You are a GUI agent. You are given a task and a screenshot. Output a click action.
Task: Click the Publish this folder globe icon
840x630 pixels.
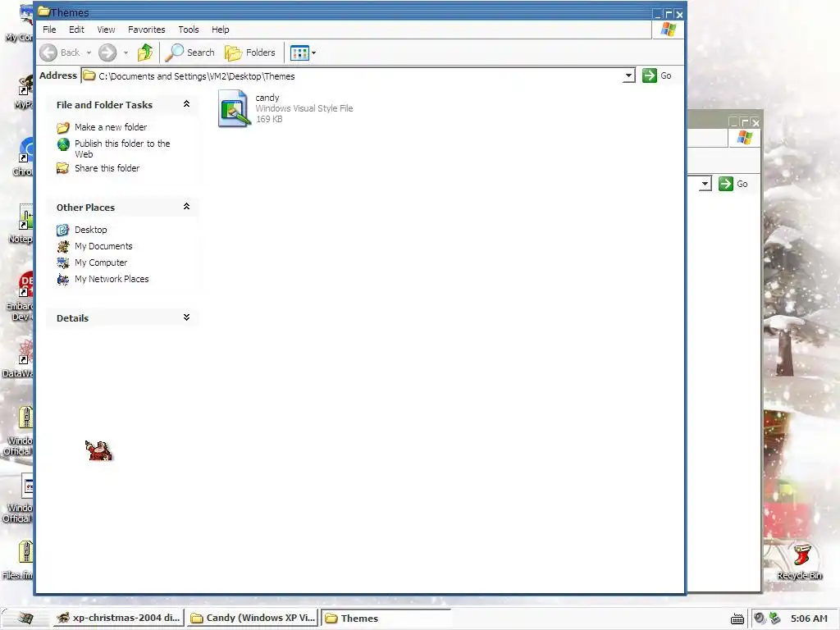63,144
